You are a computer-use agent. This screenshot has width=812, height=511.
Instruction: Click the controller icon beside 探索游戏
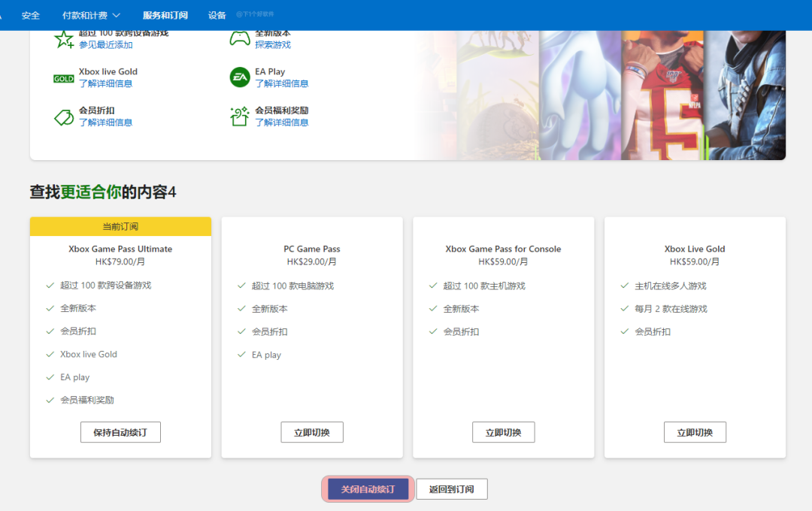click(x=240, y=38)
